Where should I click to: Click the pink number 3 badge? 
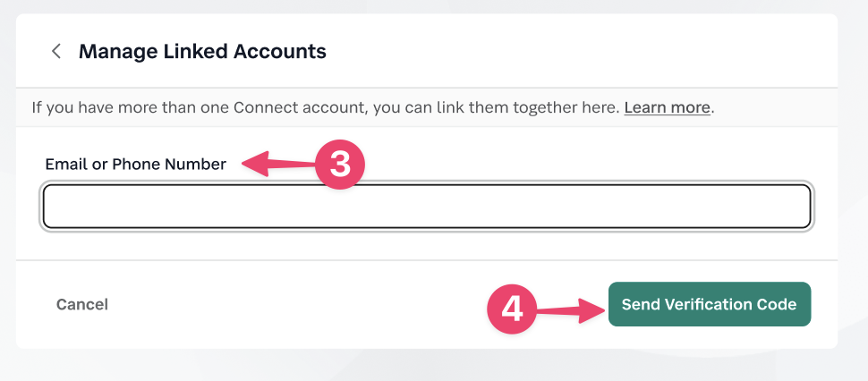point(339,165)
